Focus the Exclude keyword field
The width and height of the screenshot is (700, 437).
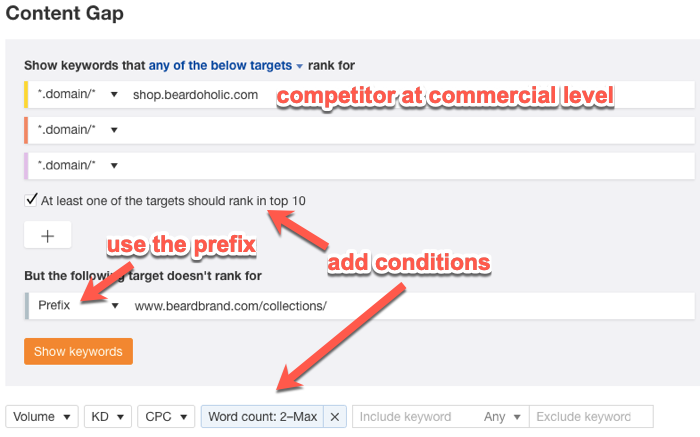point(590,417)
